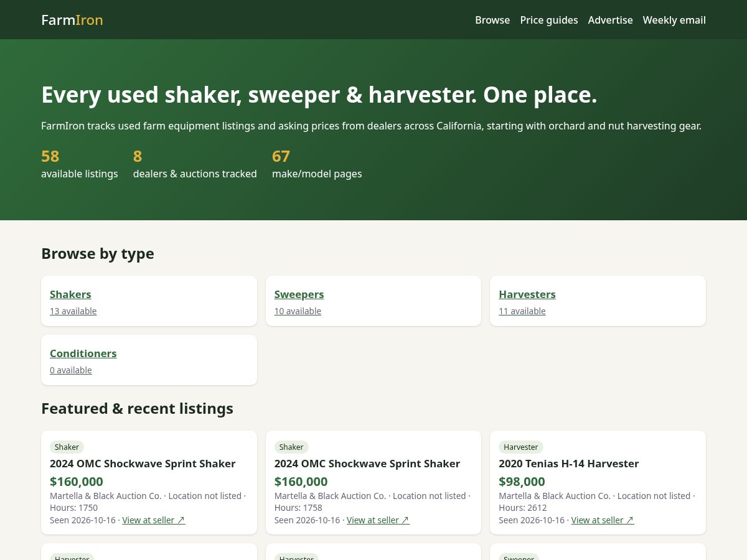Click the 'make/model pages' label

(x=317, y=174)
